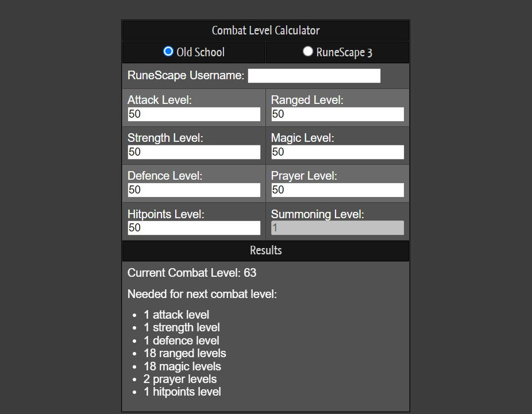This screenshot has height=414, width=532.
Task: Click the '1 hitpoints level' list item
Action: [183, 392]
